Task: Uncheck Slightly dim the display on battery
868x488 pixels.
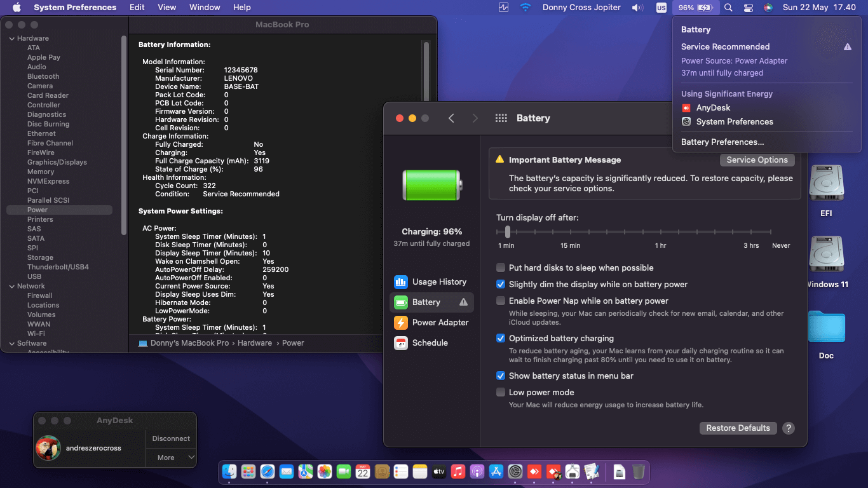Action: 501,285
